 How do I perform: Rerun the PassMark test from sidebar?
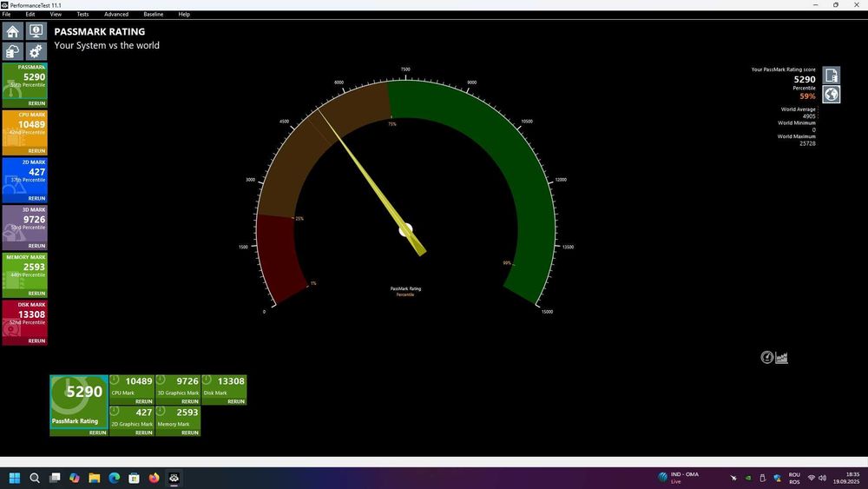36,103
